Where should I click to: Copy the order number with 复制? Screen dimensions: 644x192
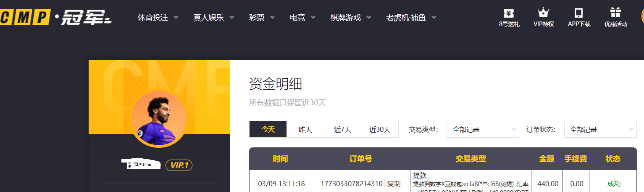[394, 184]
